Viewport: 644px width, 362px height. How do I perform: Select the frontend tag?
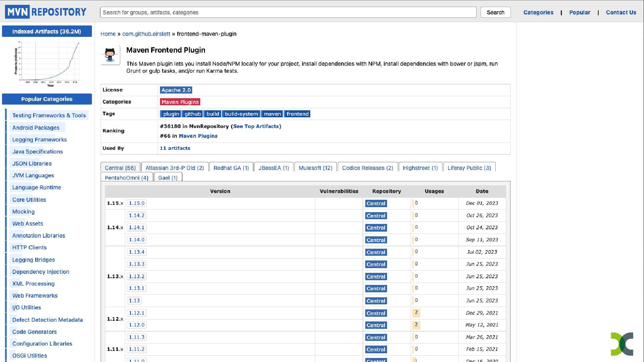pos(298,114)
